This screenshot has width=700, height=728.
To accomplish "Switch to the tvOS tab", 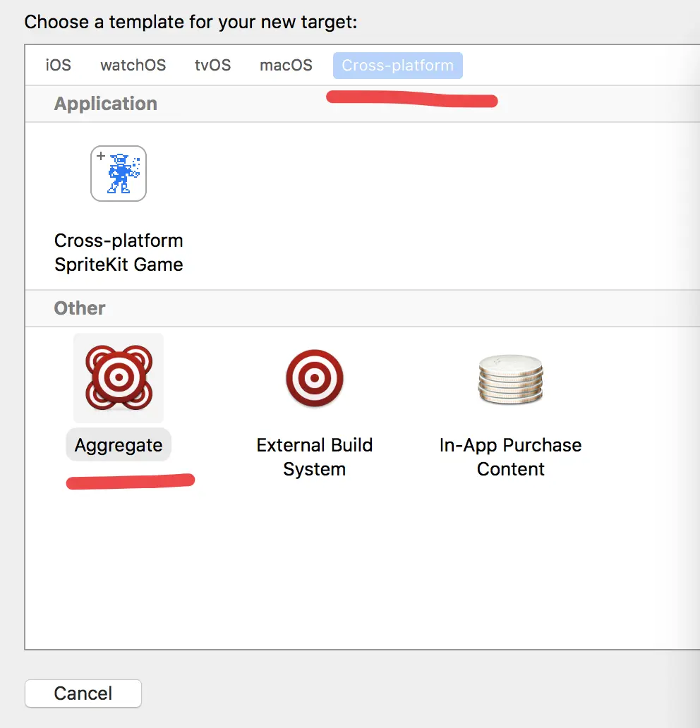I will pos(212,66).
